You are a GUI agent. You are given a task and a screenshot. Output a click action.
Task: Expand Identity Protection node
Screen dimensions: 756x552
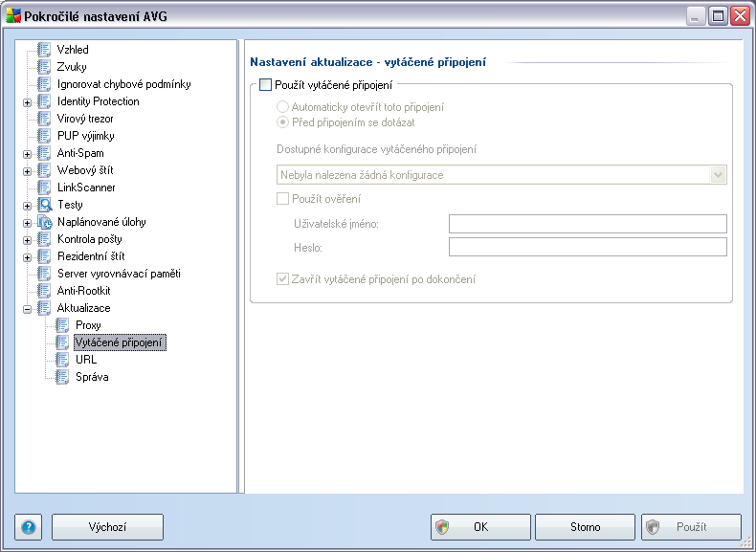28,102
